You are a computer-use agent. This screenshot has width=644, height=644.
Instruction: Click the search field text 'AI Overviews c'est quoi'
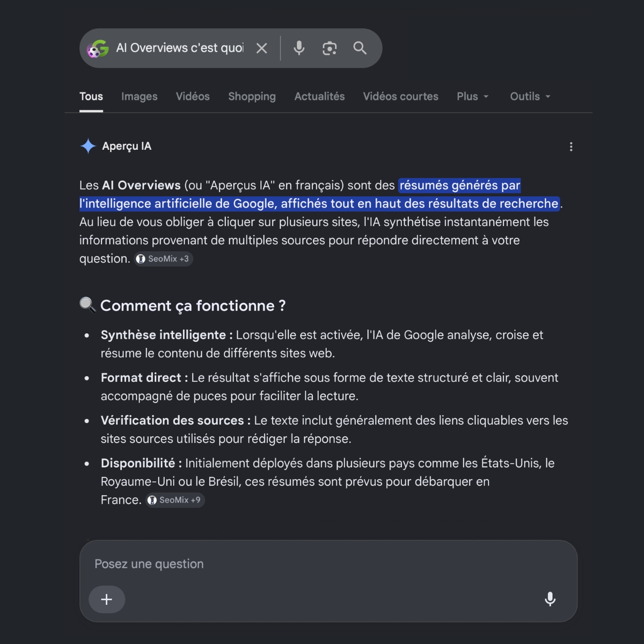tap(180, 48)
